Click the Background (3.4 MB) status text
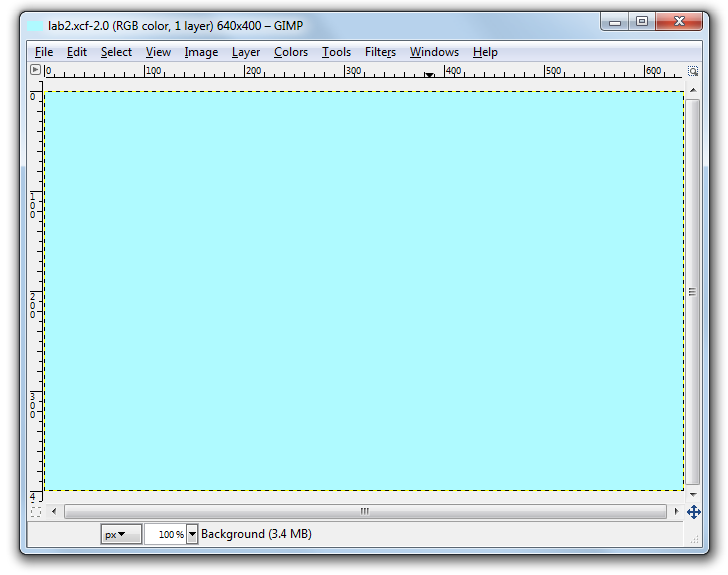The width and height of the screenshot is (728, 575). [256, 534]
